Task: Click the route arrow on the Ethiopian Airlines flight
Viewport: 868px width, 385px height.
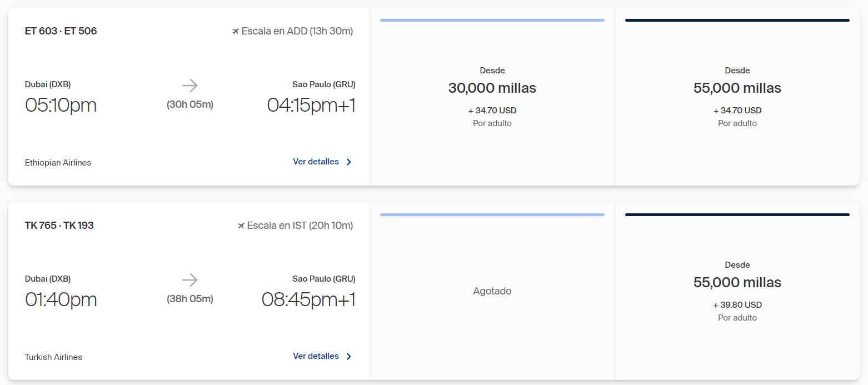Action: pyautogui.click(x=190, y=86)
